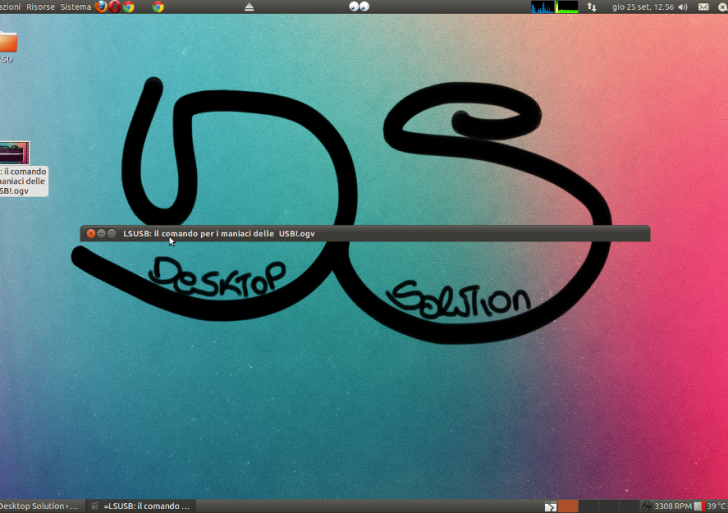Click the fan speed 3308 RPM sensor
Image resolution: width=728 pixels, height=513 pixels.
tap(667, 506)
